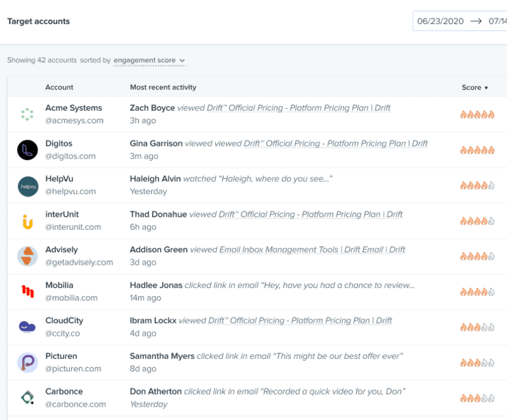Click the Acme Systems logo icon

pyautogui.click(x=27, y=114)
